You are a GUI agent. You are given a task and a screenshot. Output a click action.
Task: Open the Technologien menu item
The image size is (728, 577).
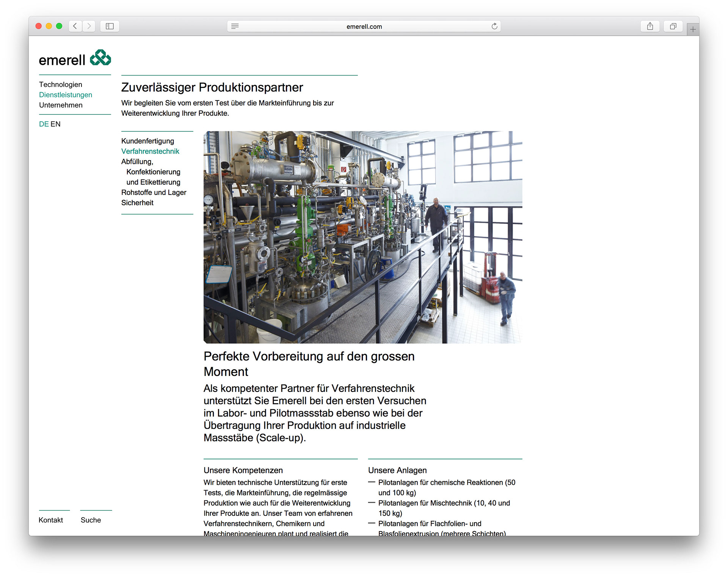[x=60, y=84]
